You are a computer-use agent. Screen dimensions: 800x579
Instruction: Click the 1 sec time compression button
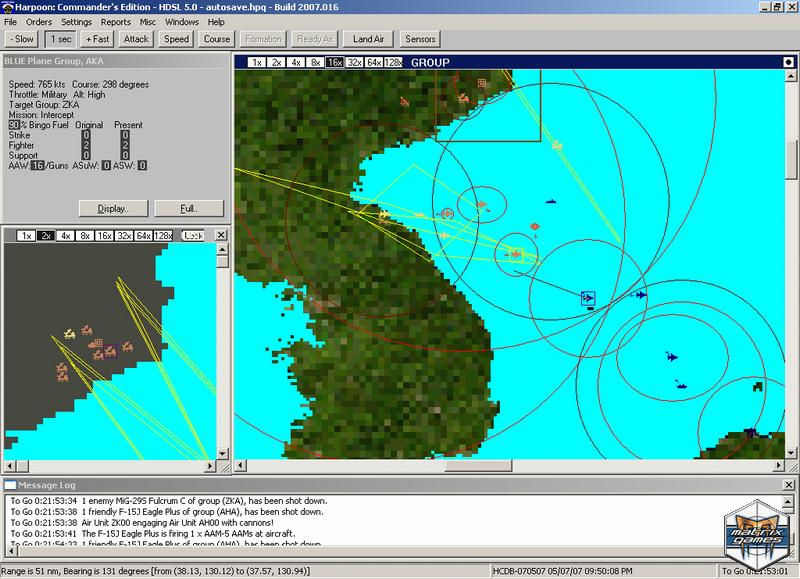[61, 39]
